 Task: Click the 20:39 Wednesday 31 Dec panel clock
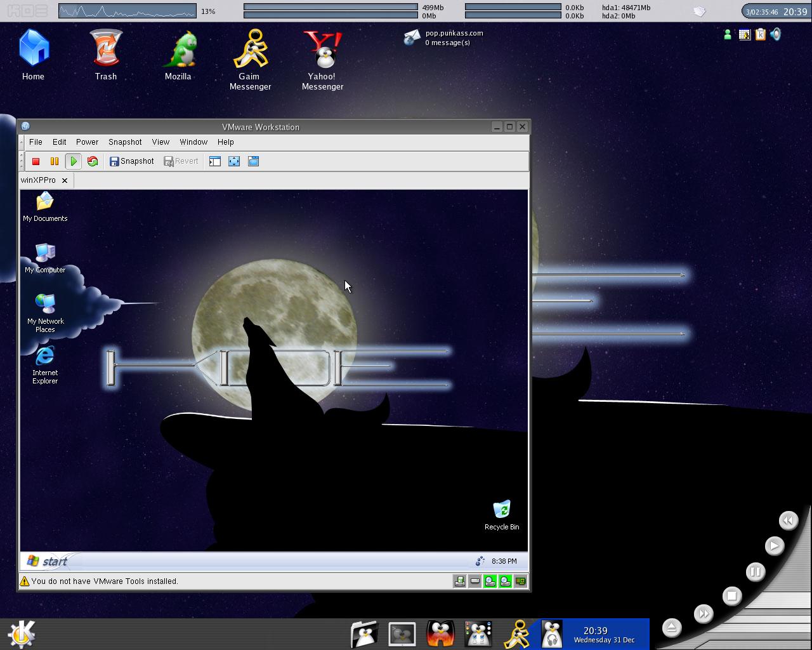coord(604,634)
